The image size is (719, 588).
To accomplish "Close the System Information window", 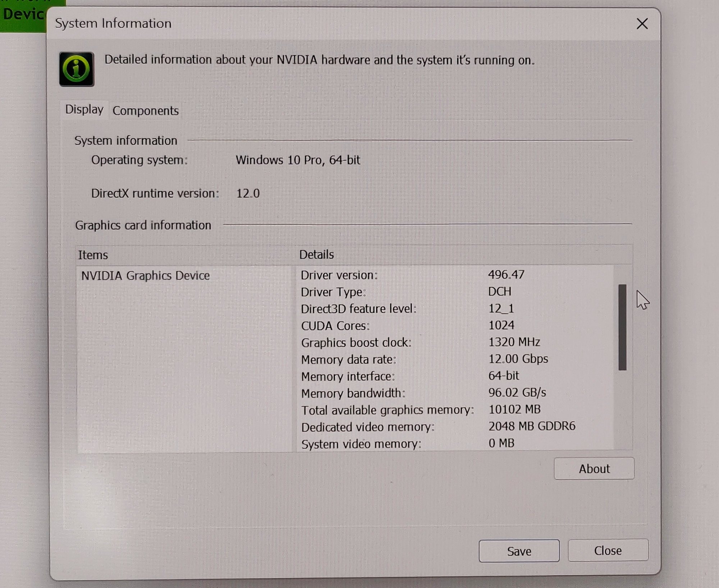I will (x=608, y=550).
